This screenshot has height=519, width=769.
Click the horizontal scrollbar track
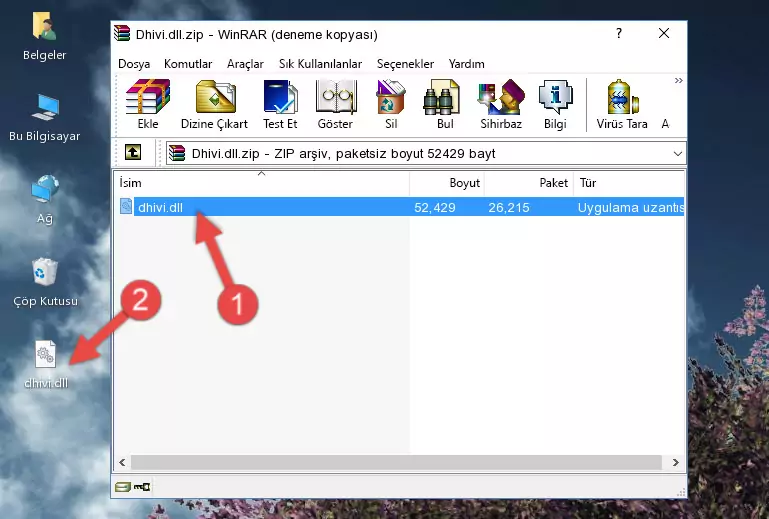click(x=396, y=462)
